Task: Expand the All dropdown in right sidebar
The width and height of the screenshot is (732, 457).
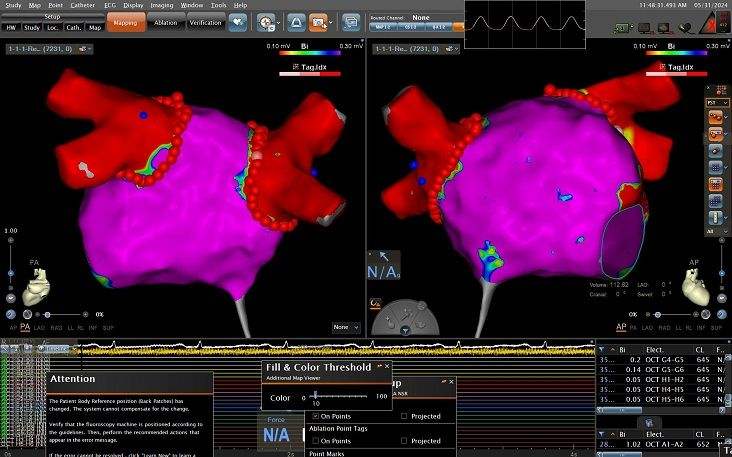Action: (716, 230)
